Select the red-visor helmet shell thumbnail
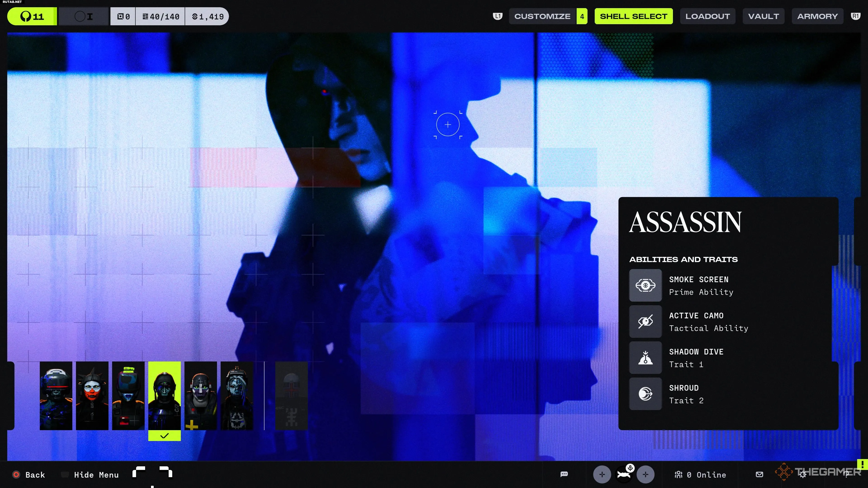 [x=56, y=395]
